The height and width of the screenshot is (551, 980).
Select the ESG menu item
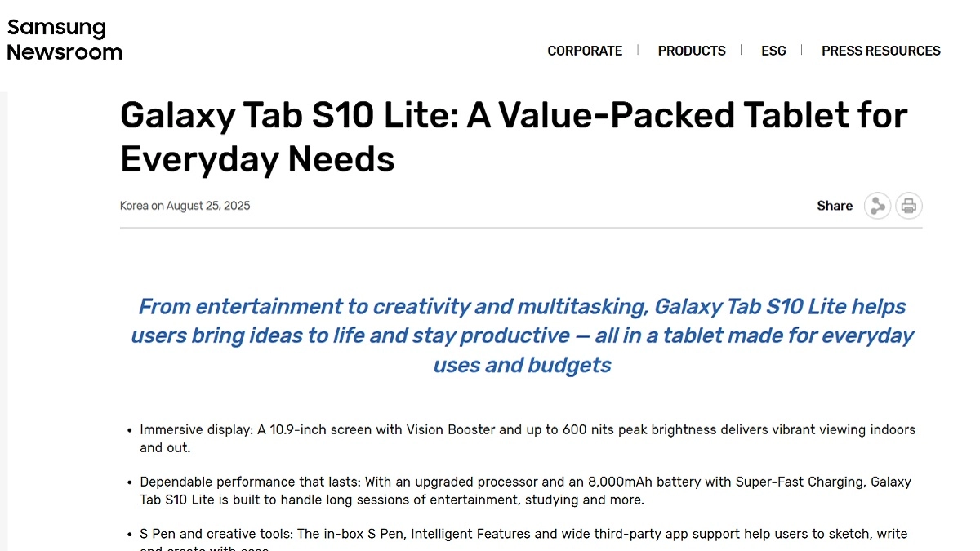pyautogui.click(x=773, y=51)
